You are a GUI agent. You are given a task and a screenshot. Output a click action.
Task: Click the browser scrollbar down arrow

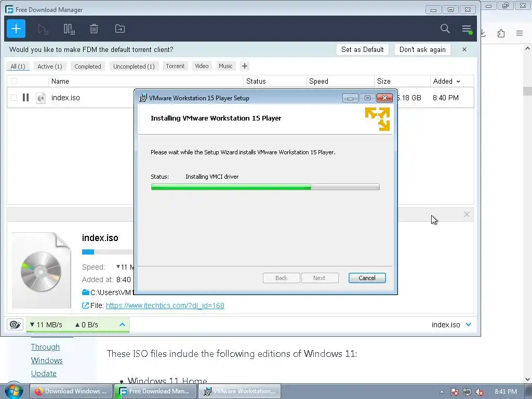[x=528, y=379]
